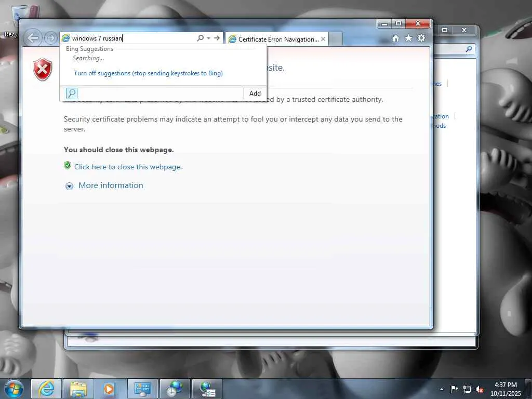Click 'You should close this webpage.' text
Viewport: 532px width, 399px height.
pyautogui.click(x=119, y=150)
